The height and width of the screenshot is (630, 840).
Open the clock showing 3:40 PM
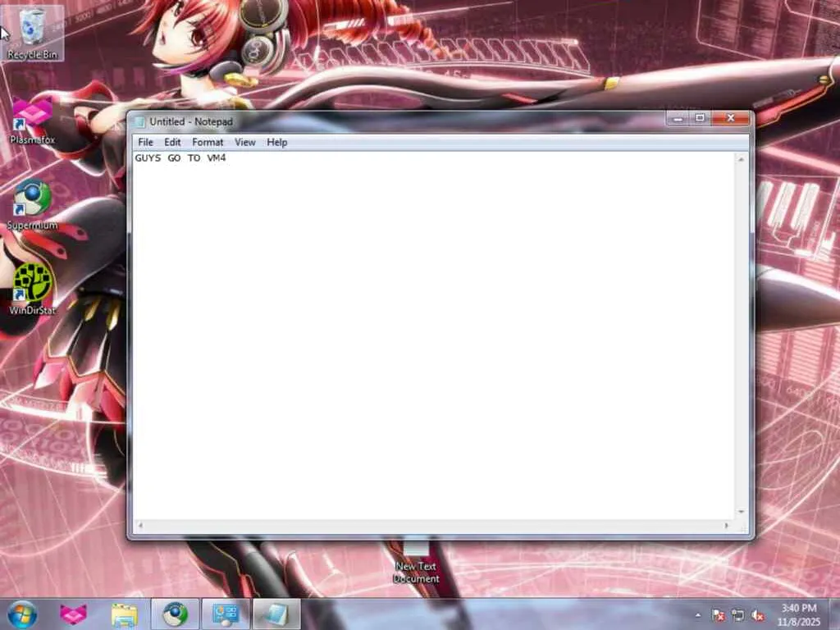point(798,614)
